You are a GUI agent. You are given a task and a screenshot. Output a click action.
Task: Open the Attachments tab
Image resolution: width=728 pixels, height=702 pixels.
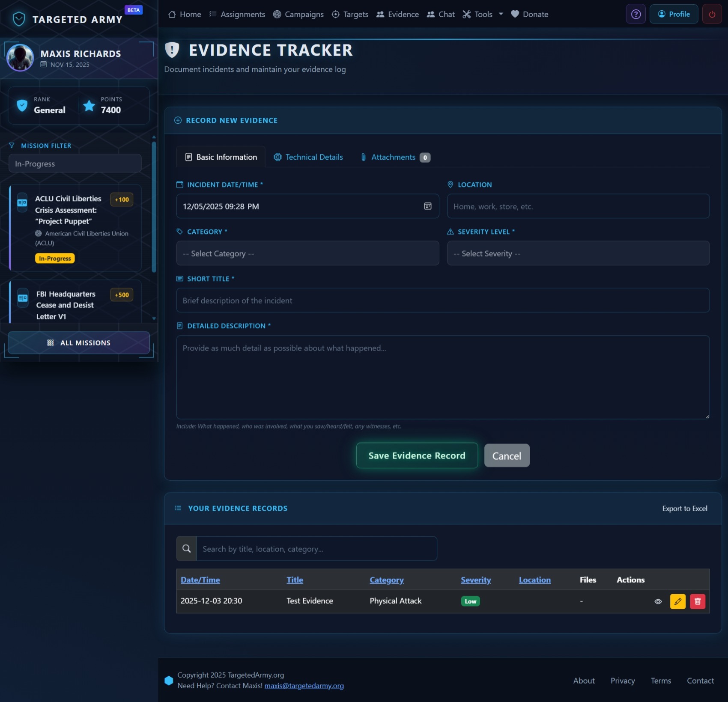tap(395, 157)
